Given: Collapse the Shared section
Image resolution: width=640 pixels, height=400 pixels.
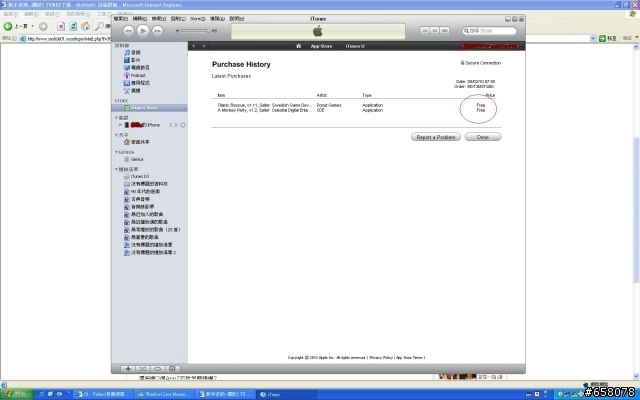Looking at the screenshot, I should (x=116, y=135).
